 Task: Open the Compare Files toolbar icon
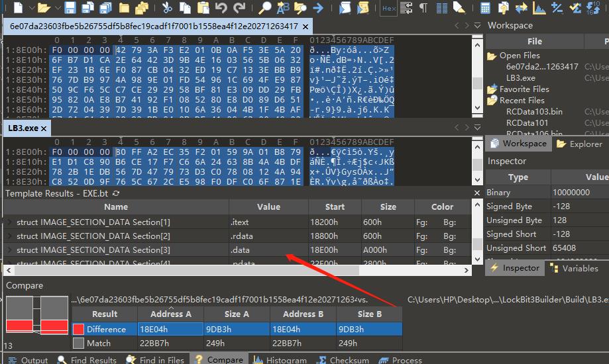click(504, 7)
